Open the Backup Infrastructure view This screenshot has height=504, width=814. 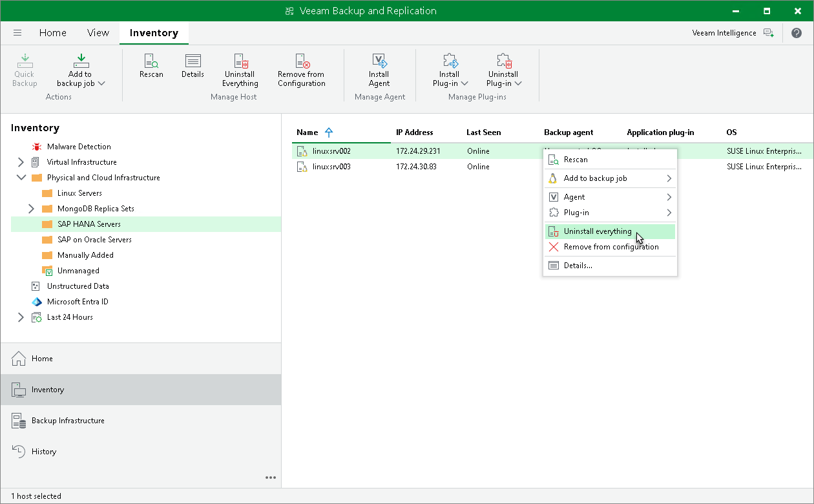pos(68,420)
